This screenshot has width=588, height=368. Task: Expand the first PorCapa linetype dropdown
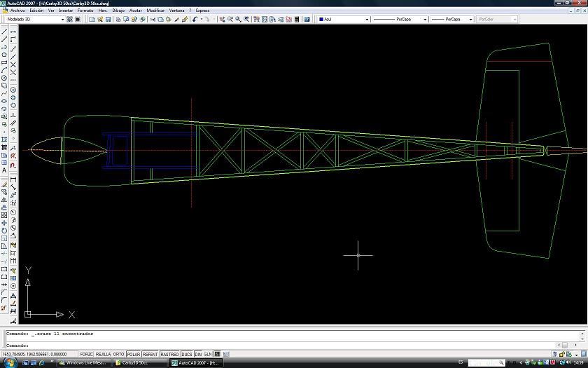(424, 20)
